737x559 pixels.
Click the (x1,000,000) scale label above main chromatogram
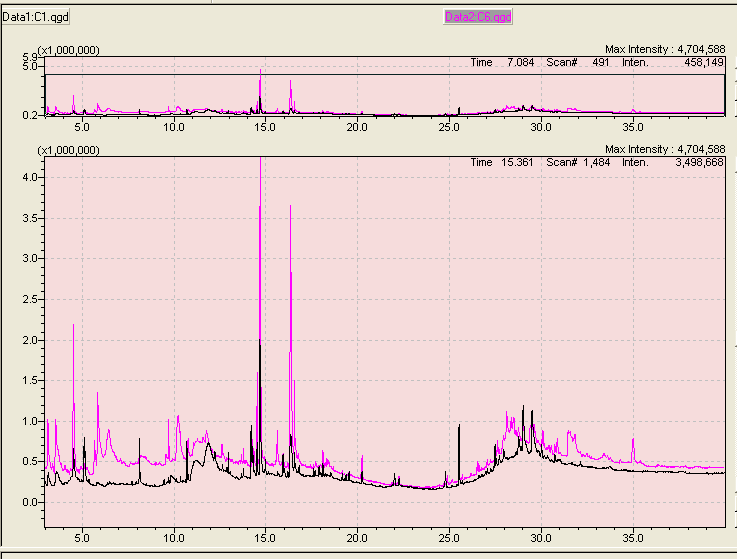click(68, 150)
